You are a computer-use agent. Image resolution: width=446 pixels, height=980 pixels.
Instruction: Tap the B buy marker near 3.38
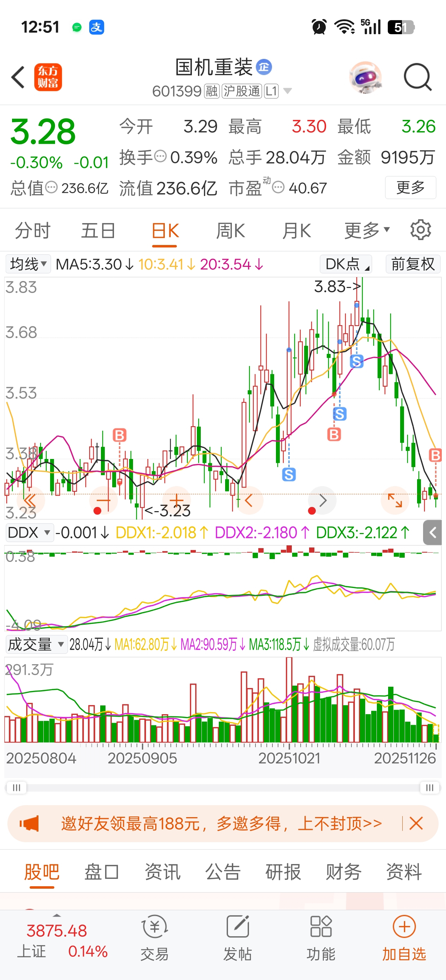(x=120, y=435)
